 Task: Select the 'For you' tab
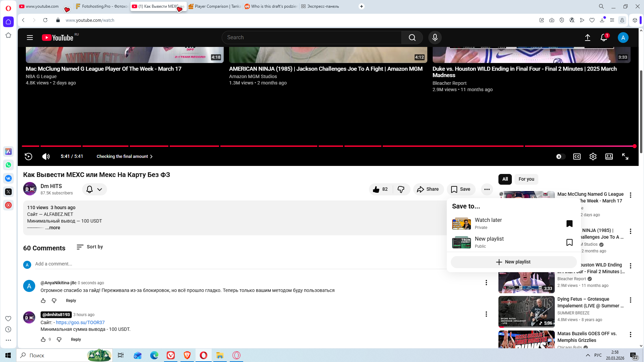pos(526,179)
